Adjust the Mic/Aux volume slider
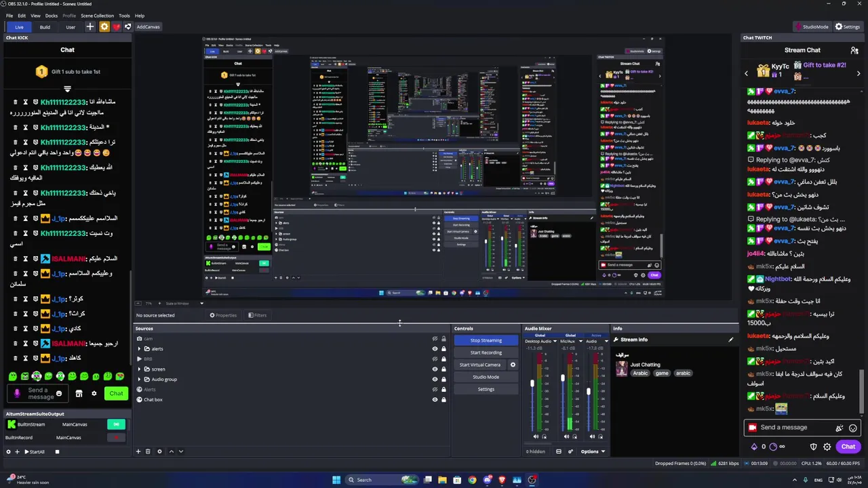The height and width of the screenshot is (488, 868). pos(562,378)
